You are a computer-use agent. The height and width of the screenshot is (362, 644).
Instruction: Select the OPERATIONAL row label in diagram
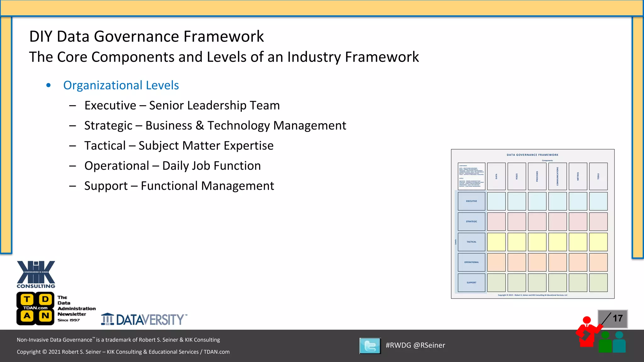[x=471, y=262]
